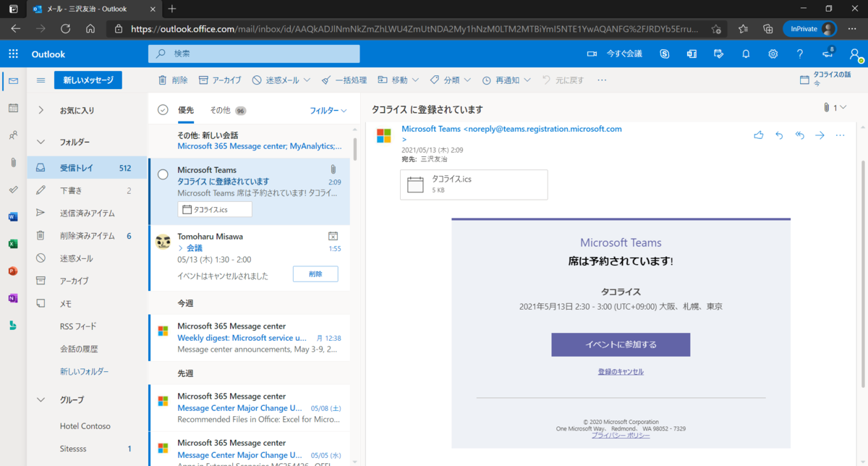Open タコライスの話 upcoming event reminder
Image resolution: width=868 pixels, height=466 pixels.
pyautogui.click(x=825, y=79)
